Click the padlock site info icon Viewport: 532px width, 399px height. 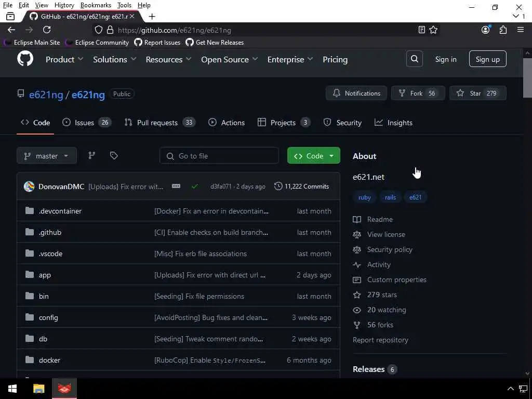110,30
